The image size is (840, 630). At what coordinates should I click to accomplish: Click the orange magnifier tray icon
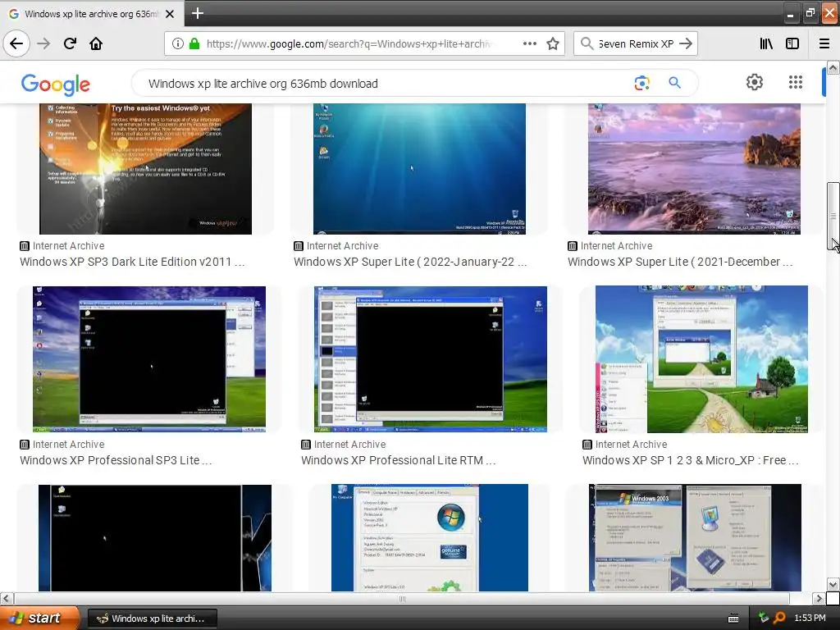tap(779, 618)
